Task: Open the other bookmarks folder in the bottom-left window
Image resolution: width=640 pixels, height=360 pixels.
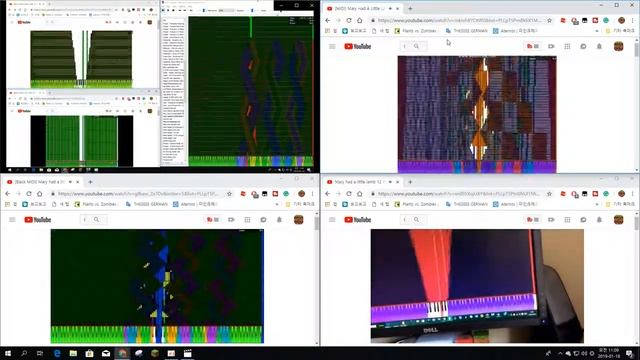Action: point(300,204)
